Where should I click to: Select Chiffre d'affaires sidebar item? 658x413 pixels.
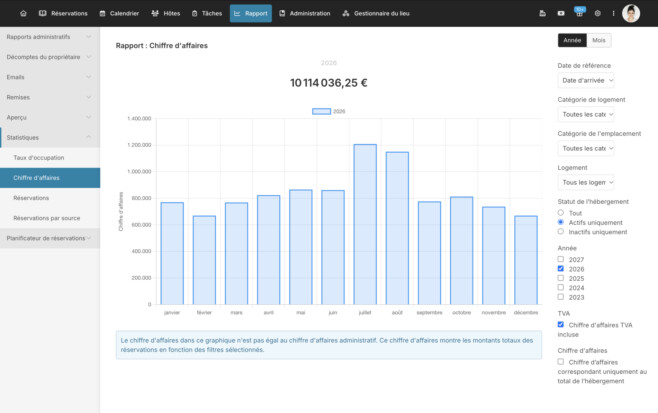point(50,178)
